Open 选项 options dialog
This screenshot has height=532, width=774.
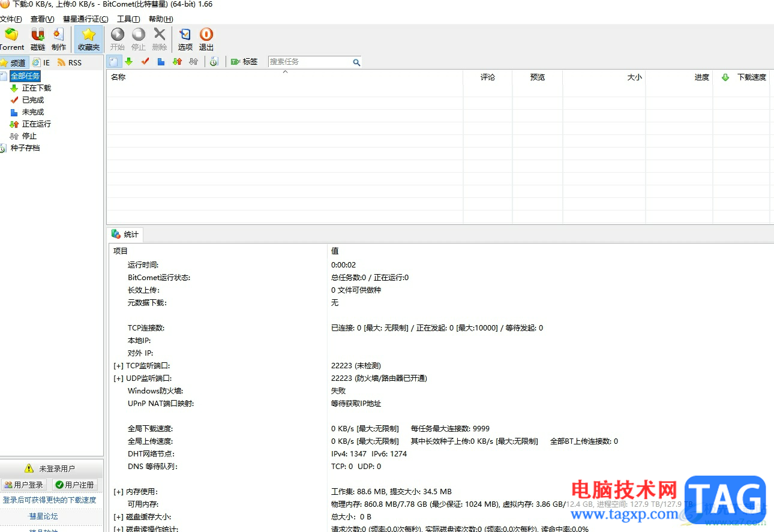(185, 40)
